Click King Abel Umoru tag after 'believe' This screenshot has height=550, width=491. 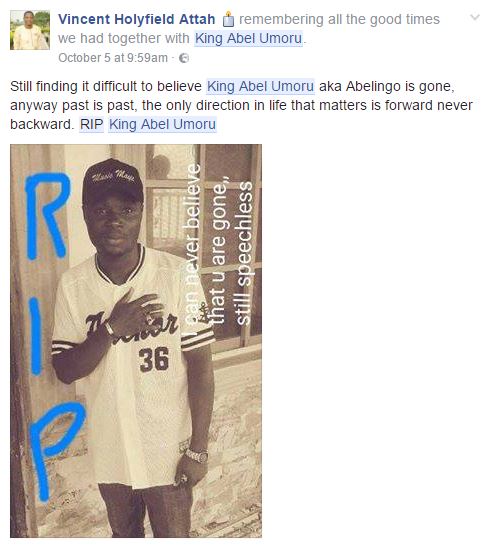pyautogui.click(x=260, y=86)
